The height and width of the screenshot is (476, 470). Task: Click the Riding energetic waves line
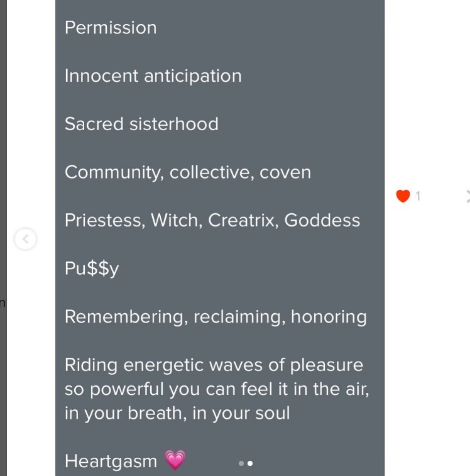click(214, 365)
